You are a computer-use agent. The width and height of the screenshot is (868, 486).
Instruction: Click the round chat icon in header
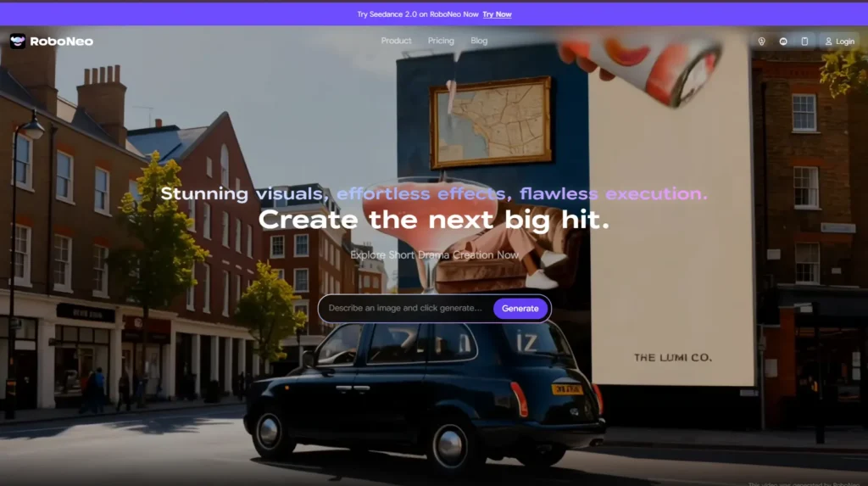coord(783,41)
